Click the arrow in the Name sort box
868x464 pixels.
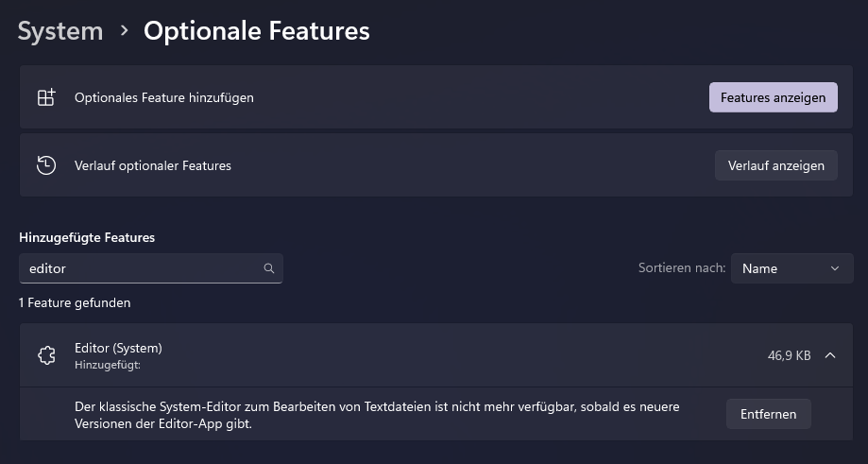[835, 268]
